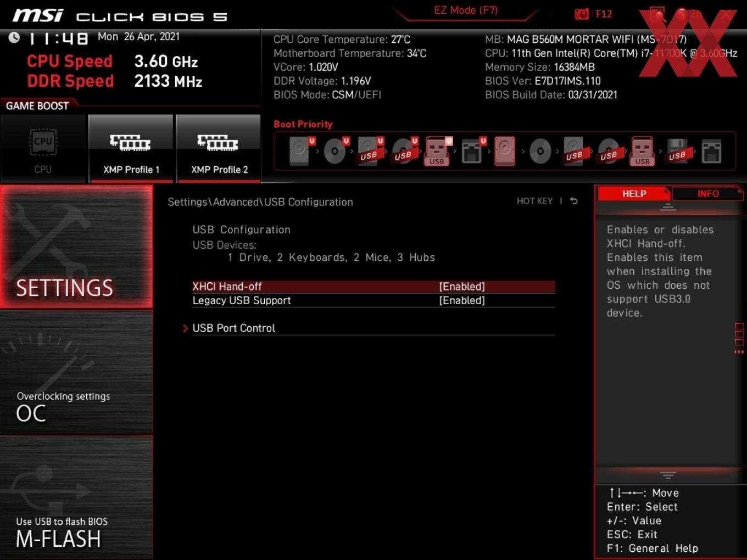747x560 pixels.
Task: Open the OC Overclocking settings section
Action: (x=76, y=373)
